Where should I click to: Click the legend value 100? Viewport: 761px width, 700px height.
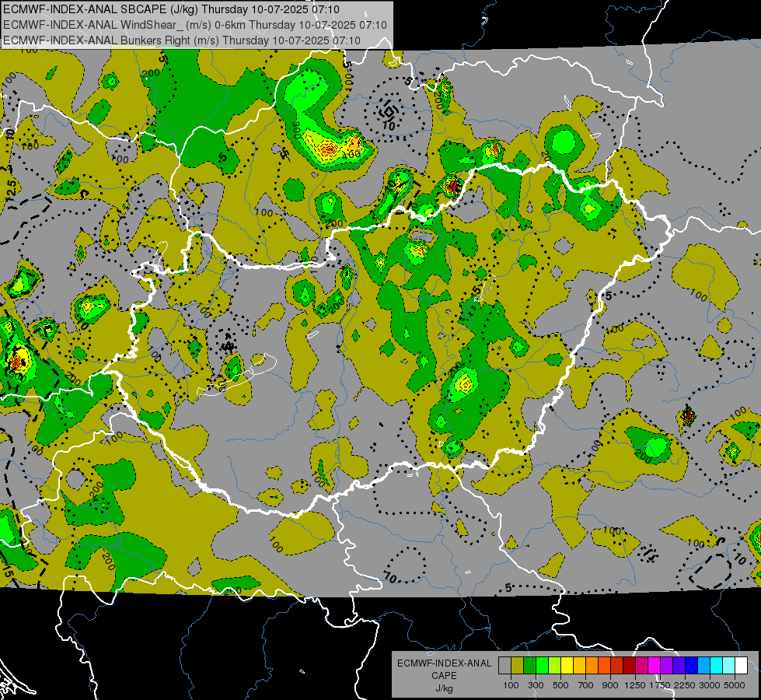point(511,685)
